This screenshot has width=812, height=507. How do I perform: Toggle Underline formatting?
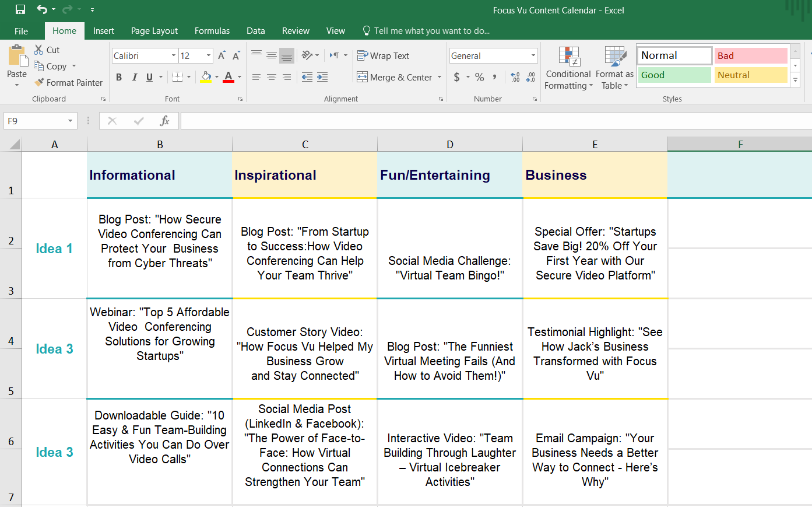[149, 77]
